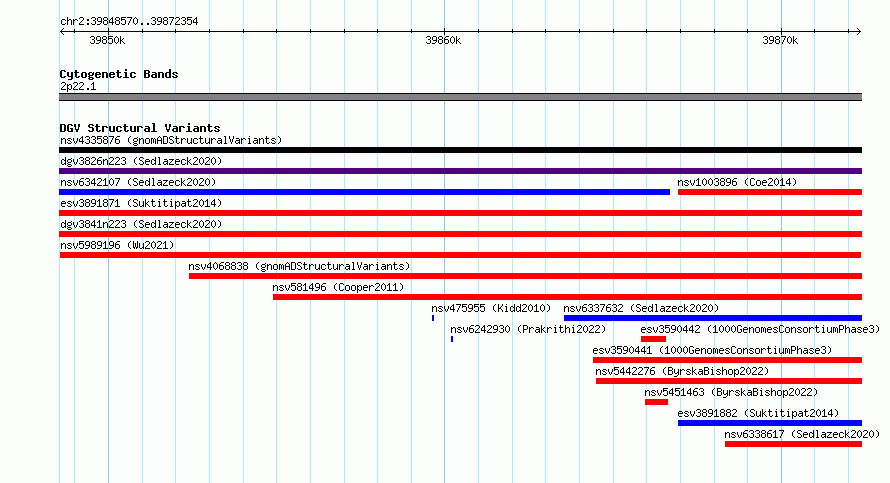Click the red nsv1003896 variant bar
The image size is (890, 483).
[770, 192]
